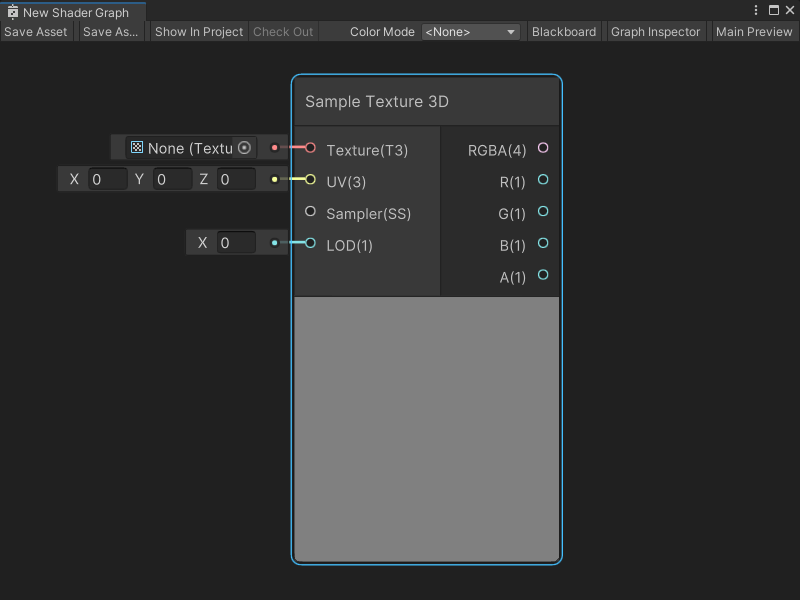Viewport: 800px width, 600px height.
Task: Toggle the Blackboard panel
Action: click(564, 31)
